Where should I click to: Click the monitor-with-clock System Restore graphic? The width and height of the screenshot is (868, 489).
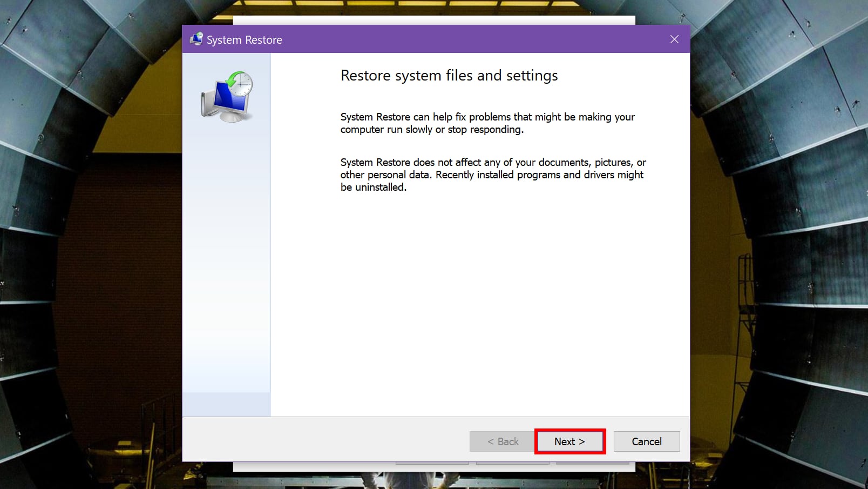[x=227, y=97]
